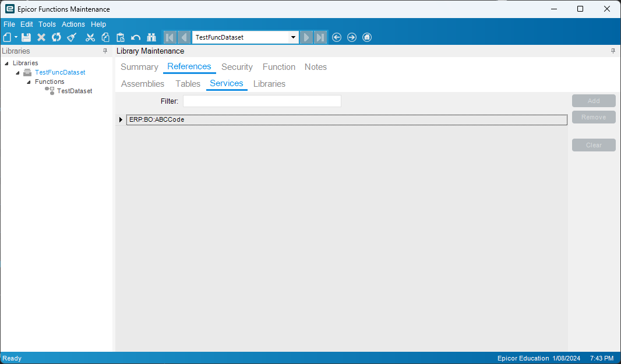
Task: Select the ERP:BO:ABCCode service row
Action: click(x=347, y=119)
